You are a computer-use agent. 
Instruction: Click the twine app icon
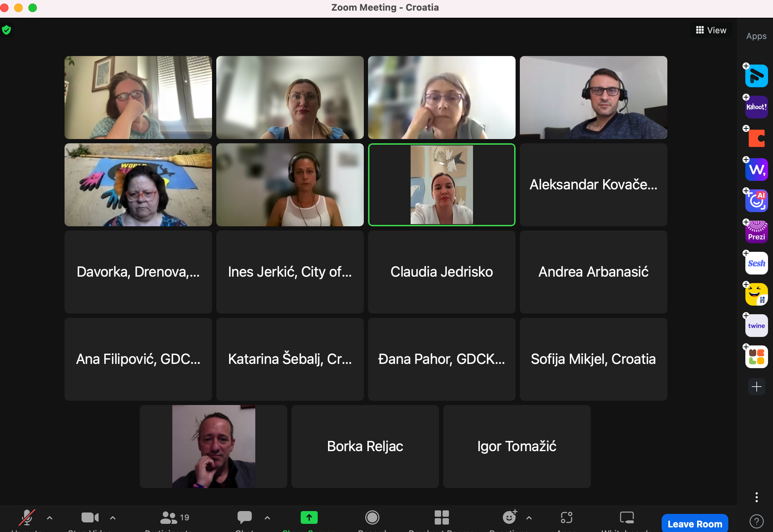click(756, 326)
